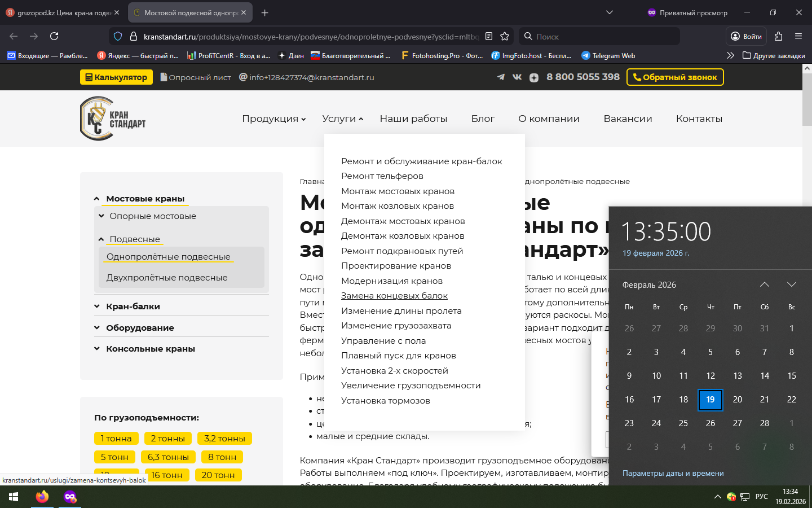Select Замена концевых балок menu item
812x508 pixels.
pos(394,296)
